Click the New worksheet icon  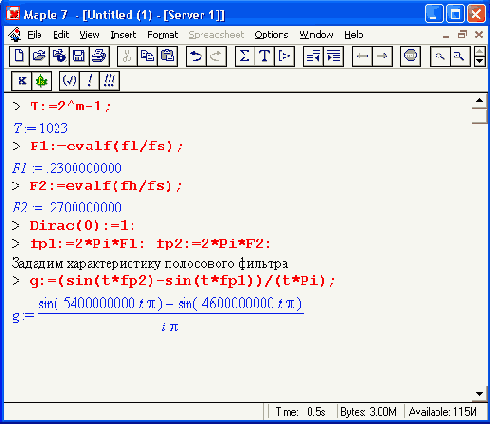(x=19, y=56)
